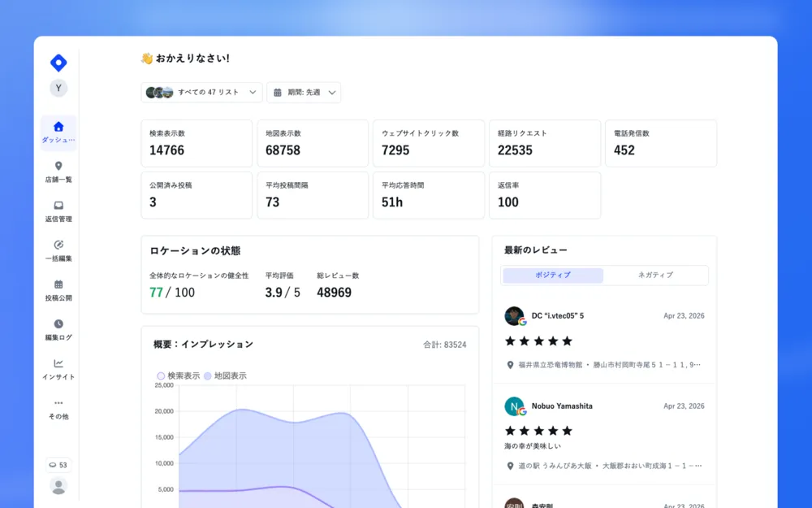This screenshot has height=508, width=812.
Task: Click 地図表示数 68758 card
Action: [313, 144]
